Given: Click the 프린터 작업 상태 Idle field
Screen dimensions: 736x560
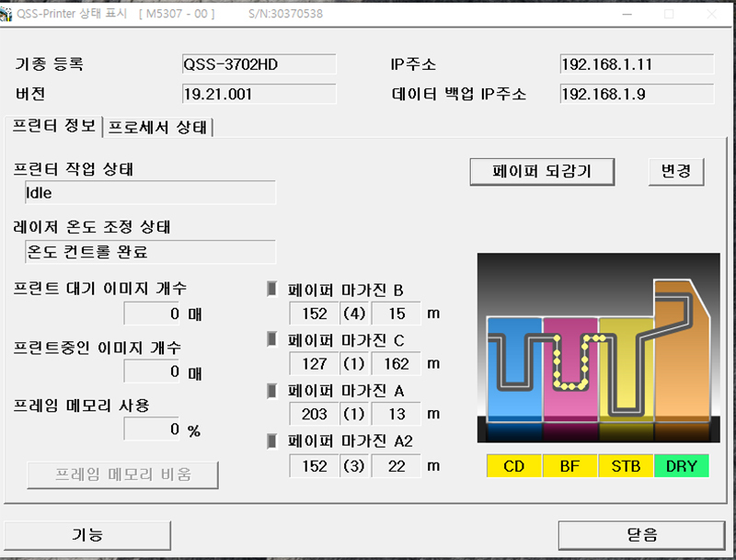Looking at the screenshot, I should (150, 193).
